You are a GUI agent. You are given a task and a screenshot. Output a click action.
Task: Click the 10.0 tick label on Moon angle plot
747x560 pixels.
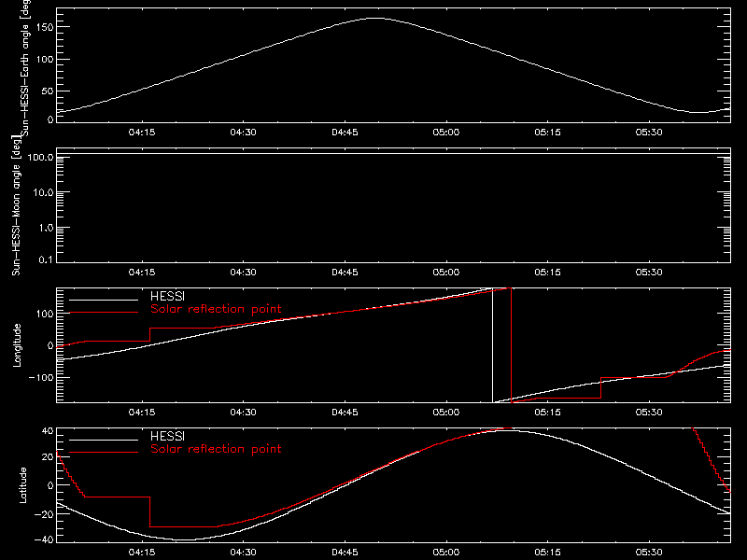click(x=43, y=192)
